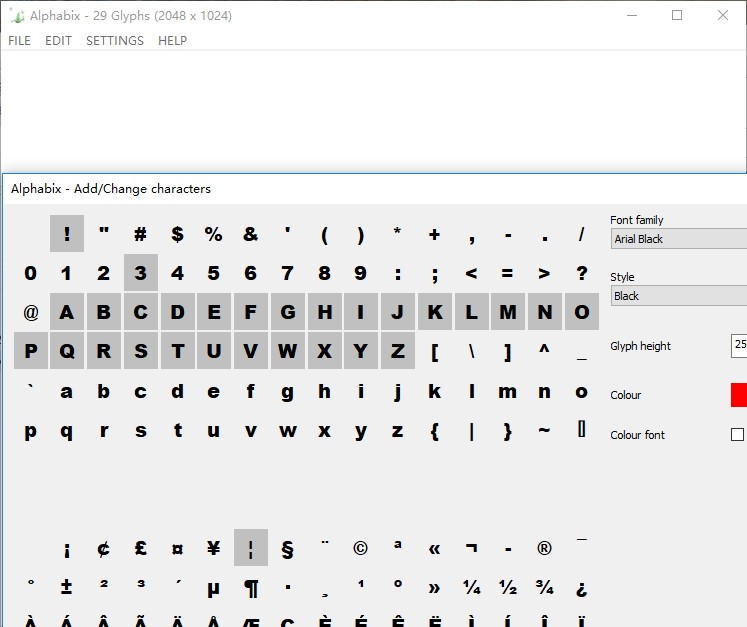Pick the ampersand & glyph
Screen dimensions: 747x627
click(250, 234)
